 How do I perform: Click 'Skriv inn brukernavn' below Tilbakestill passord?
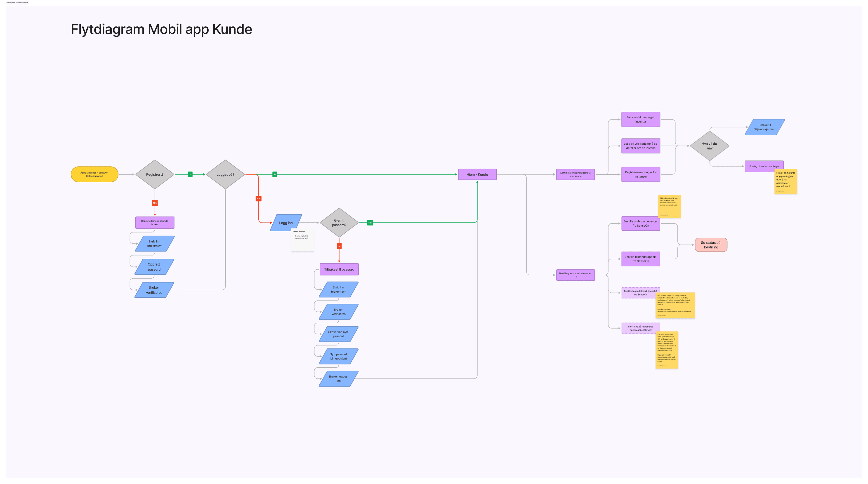338,290
